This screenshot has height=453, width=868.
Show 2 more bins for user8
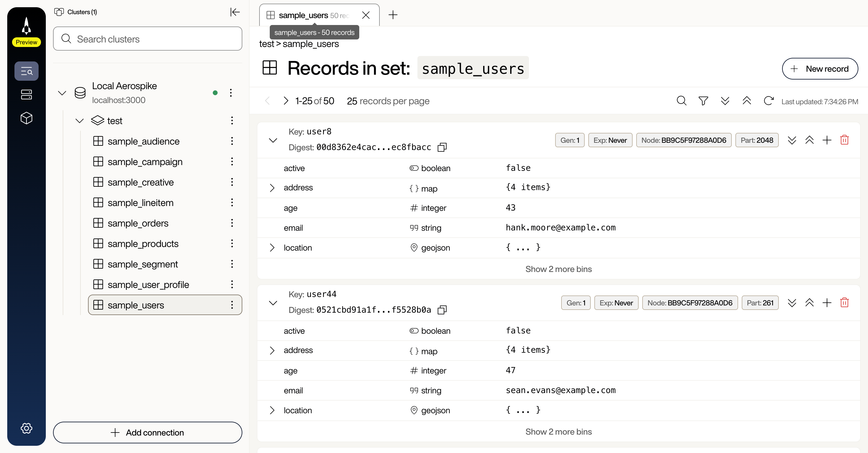coord(558,269)
